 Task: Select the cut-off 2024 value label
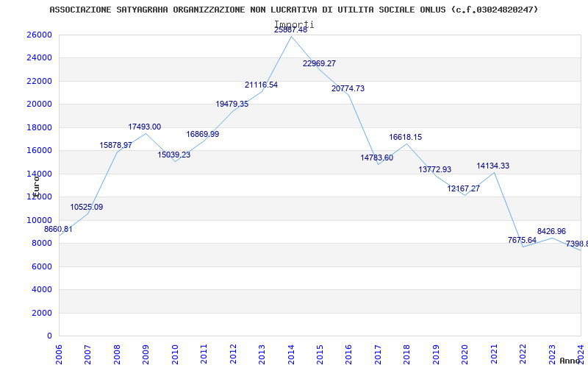point(577,244)
